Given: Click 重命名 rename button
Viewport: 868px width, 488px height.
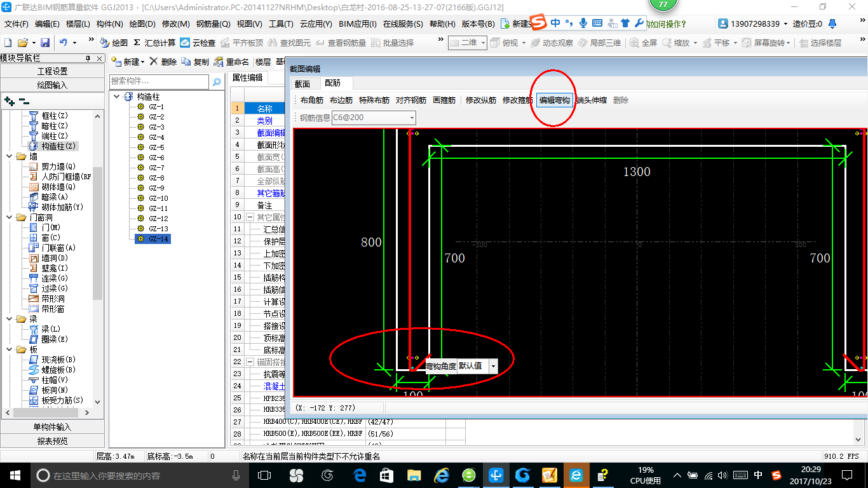Looking at the screenshot, I should click(x=231, y=62).
